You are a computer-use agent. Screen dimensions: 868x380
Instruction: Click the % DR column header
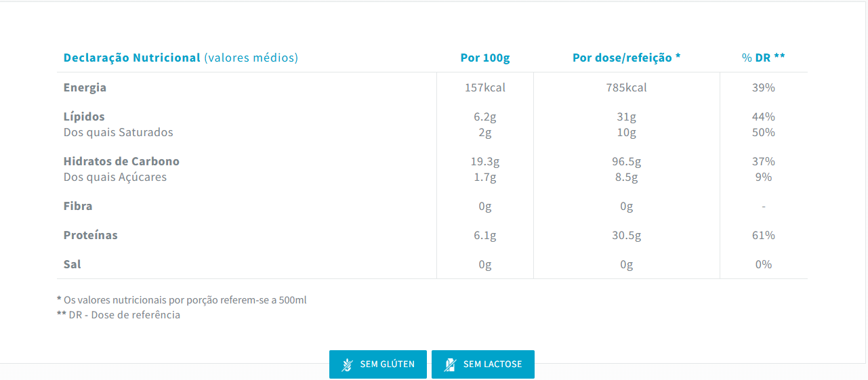point(763,58)
